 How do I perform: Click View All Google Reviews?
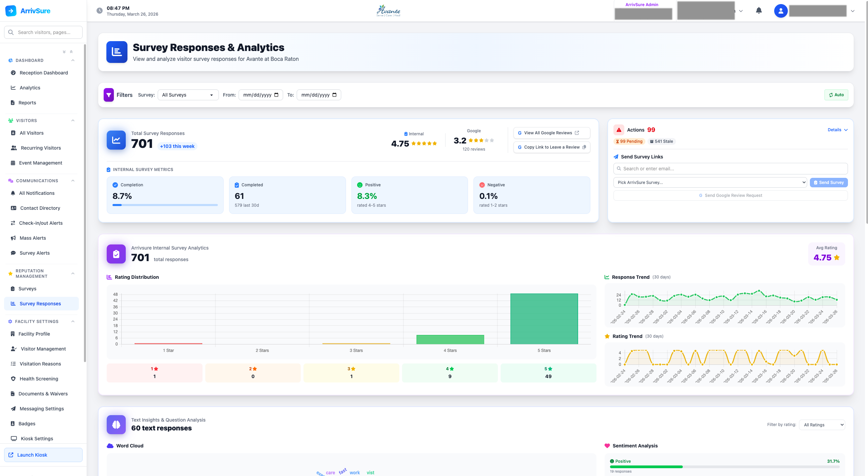pyautogui.click(x=551, y=133)
